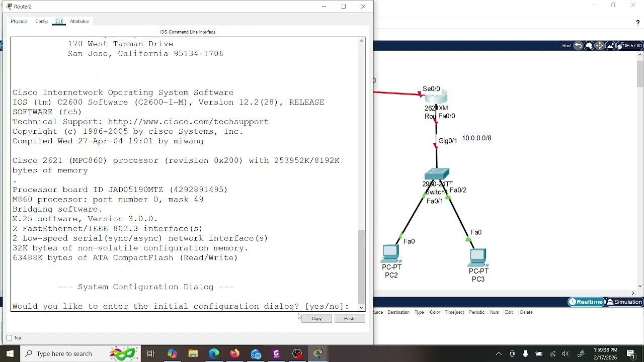Open the Outlook mail app from taskbar
This screenshot has height=362, width=644.
[x=256, y=353]
